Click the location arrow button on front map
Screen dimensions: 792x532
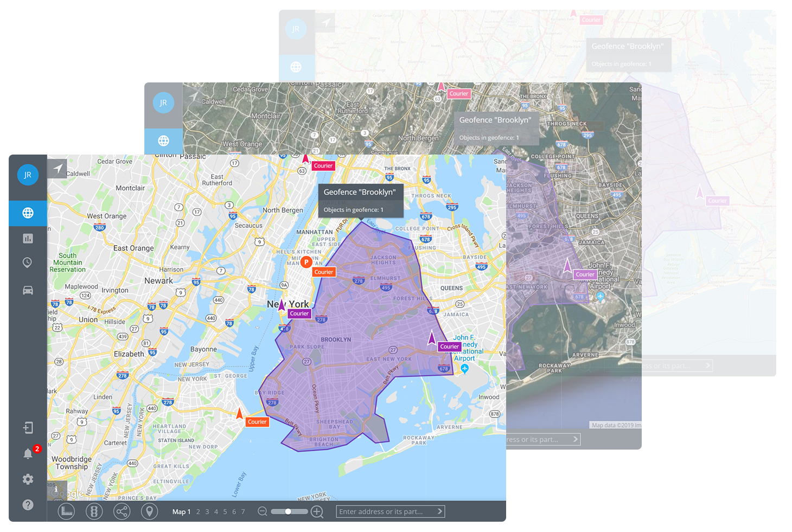57,169
